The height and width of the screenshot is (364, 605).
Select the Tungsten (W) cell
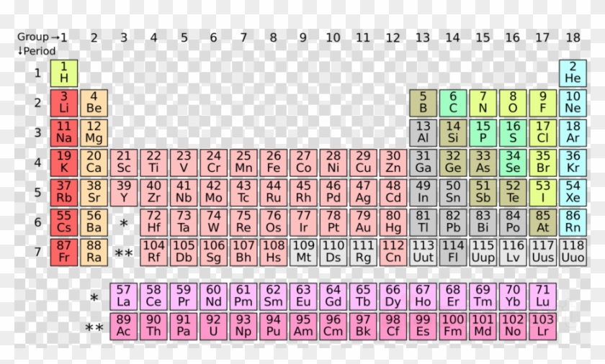click(213, 222)
